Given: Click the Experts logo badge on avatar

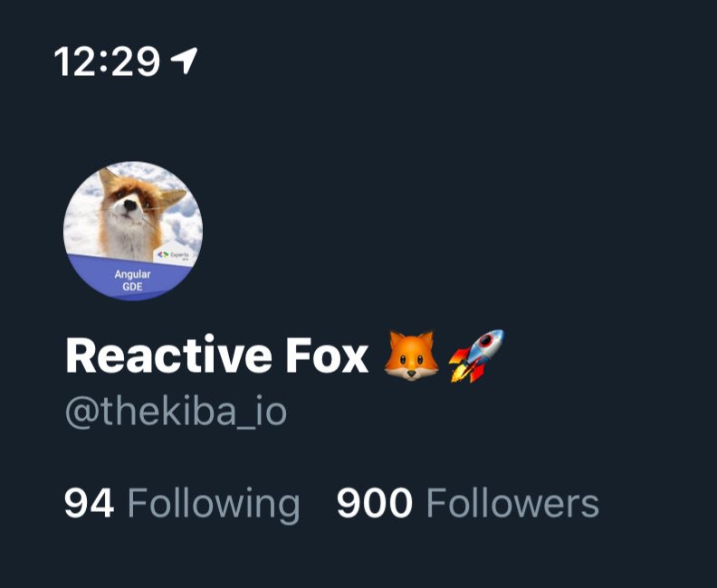Looking at the screenshot, I should point(173,255).
